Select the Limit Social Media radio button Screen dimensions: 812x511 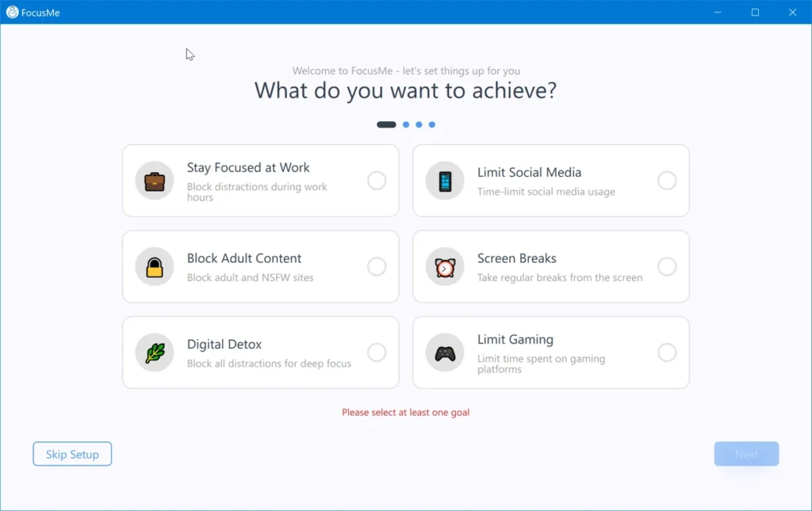click(667, 181)
